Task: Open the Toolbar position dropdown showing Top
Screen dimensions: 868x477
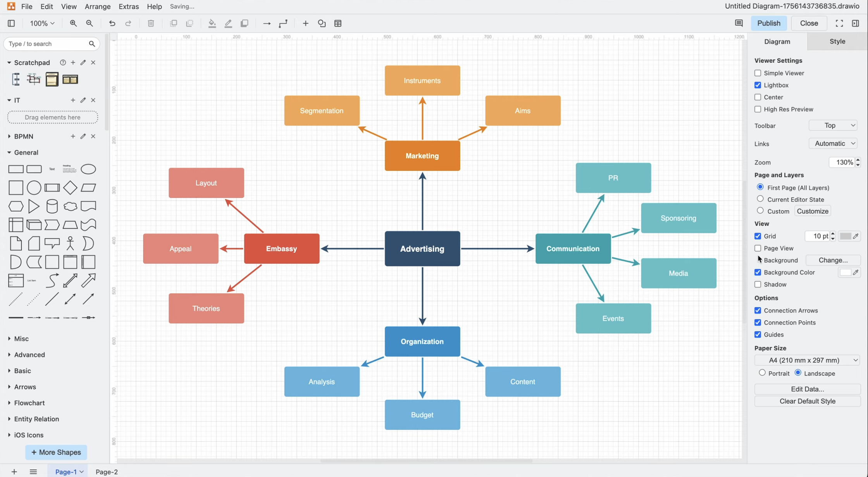Action: pos(833,125)
